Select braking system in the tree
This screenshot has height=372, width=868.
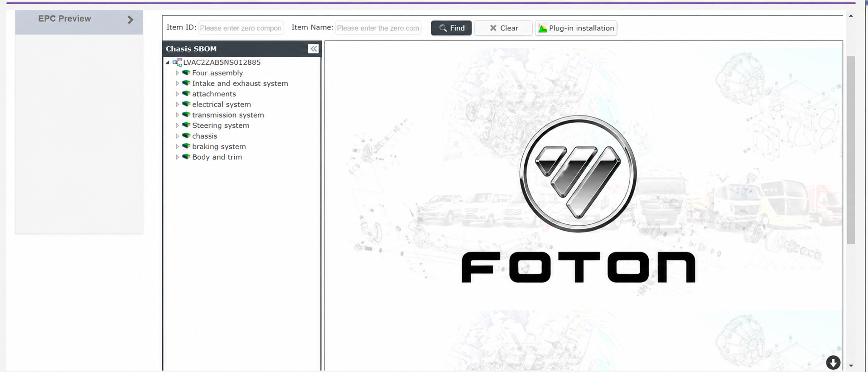click(219, 147)
